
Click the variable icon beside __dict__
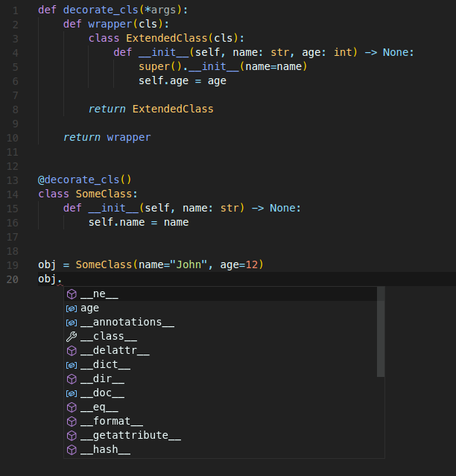(x=72, y=365)
